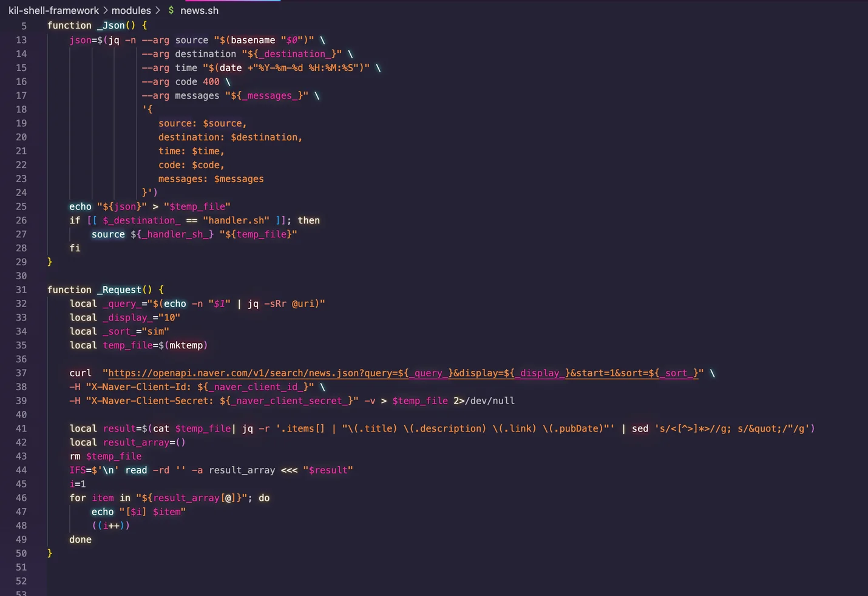Click the closing brace on line 29
The height and width of the screenshot is (596, 868).
[x=50, y=262]
